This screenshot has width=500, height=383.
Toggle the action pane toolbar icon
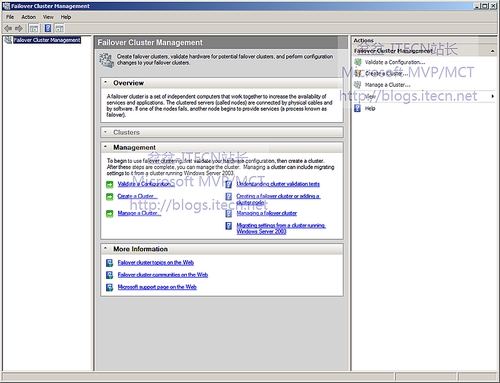click(x=59, y=29)
